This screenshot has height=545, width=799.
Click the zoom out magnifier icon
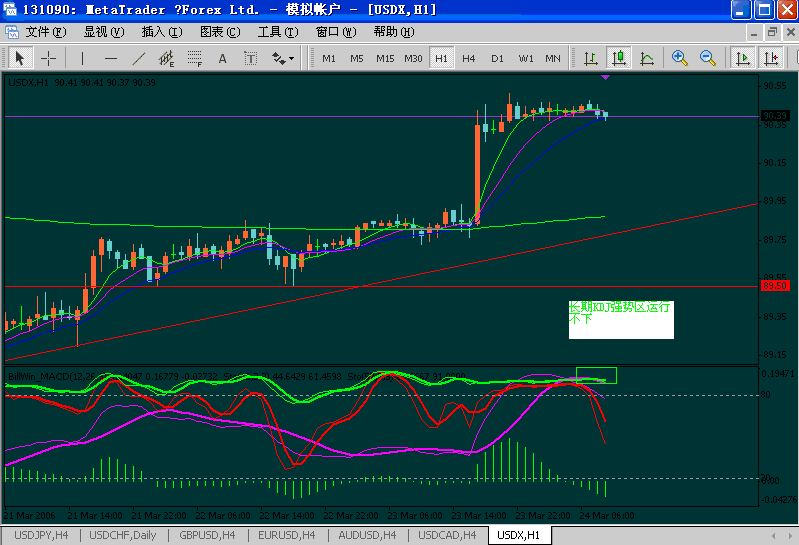(x=708, y=58)
